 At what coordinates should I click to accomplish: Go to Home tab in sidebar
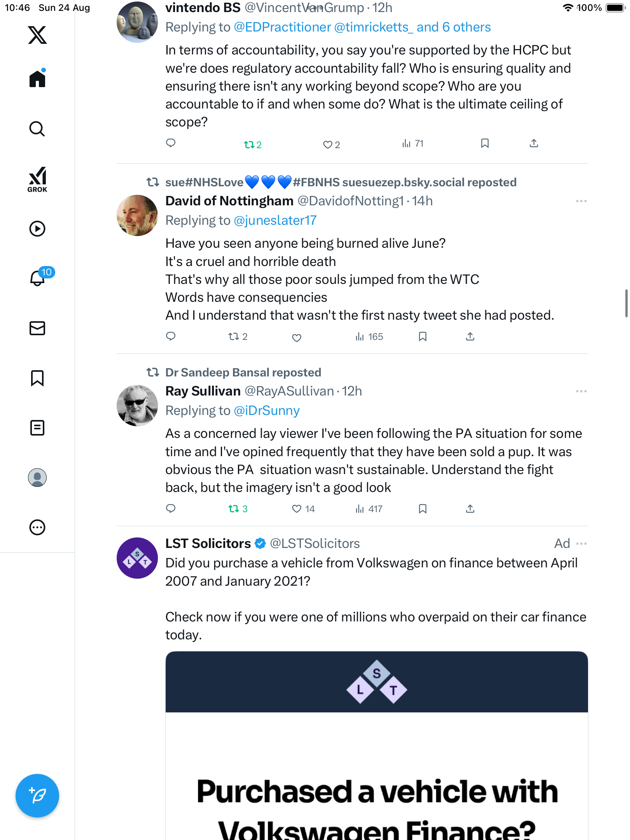coord(37,79)
